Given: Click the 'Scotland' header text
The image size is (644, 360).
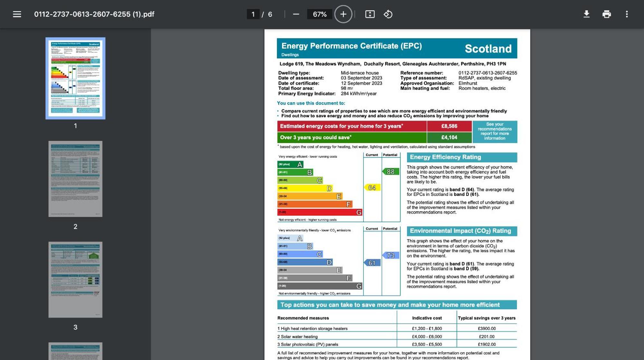Looking at the screenshot, I should click(488, 49).
